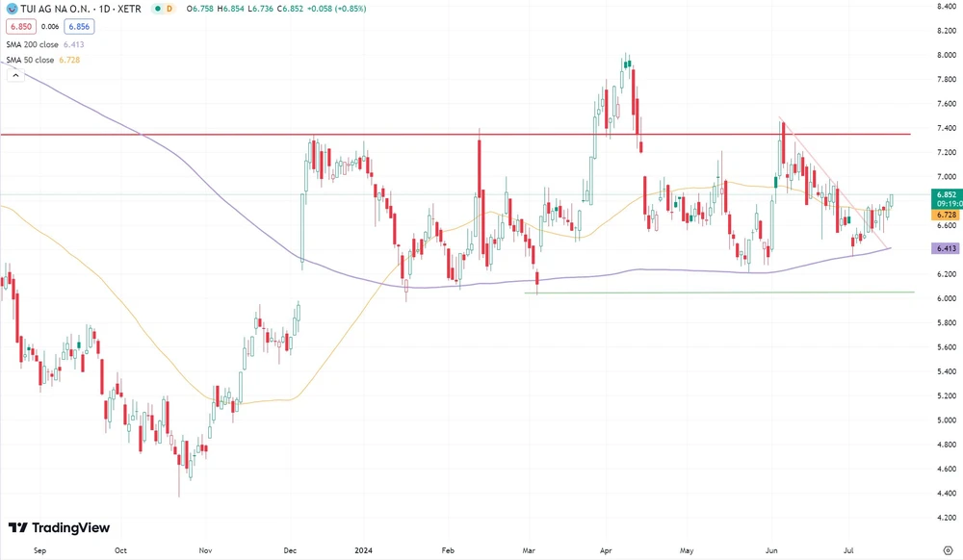Click the daily interval D badge
This screenshot has height=560, width=963.
click(169, 8)
